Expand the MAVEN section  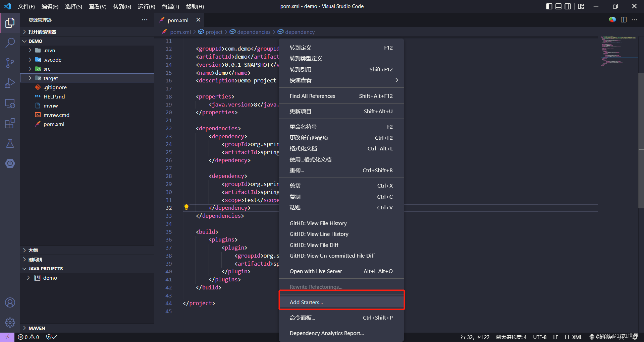[87, 328]
